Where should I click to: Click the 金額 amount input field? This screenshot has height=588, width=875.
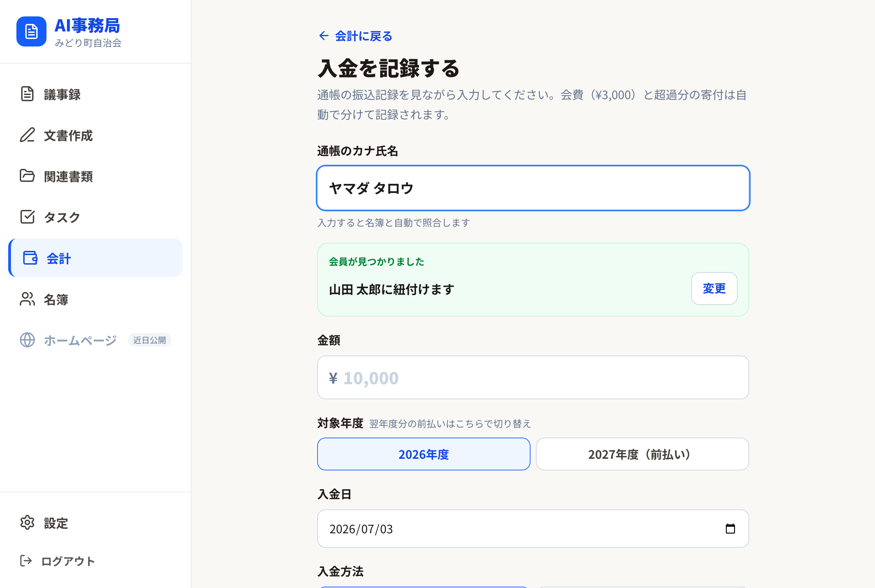click(533, 378)
